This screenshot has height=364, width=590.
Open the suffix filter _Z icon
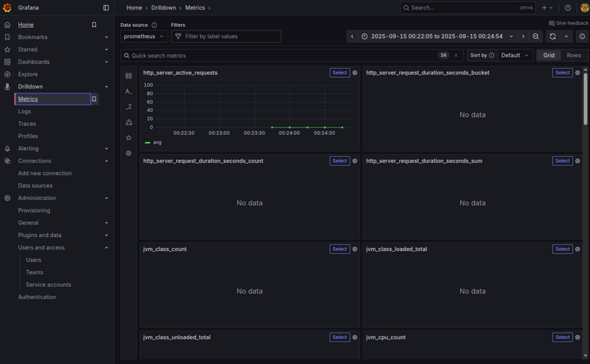click(128, 107)
